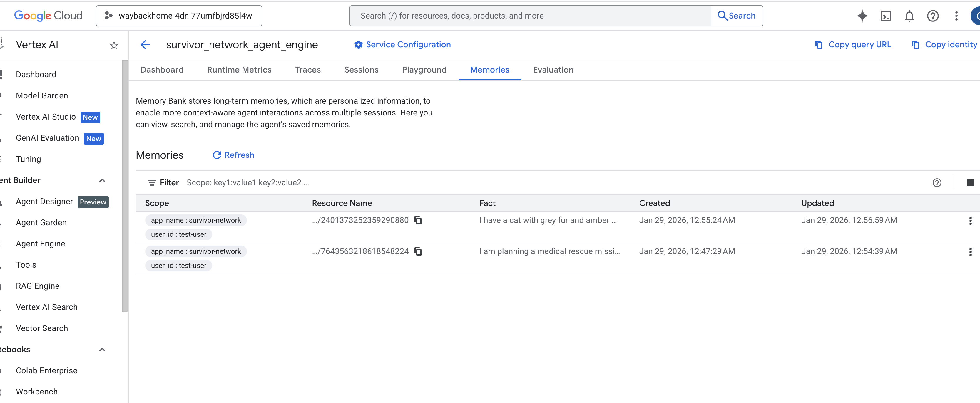Copy resource name ending in 548224
This screenshot has height=403, width=980.
click(x=418, y=252)
